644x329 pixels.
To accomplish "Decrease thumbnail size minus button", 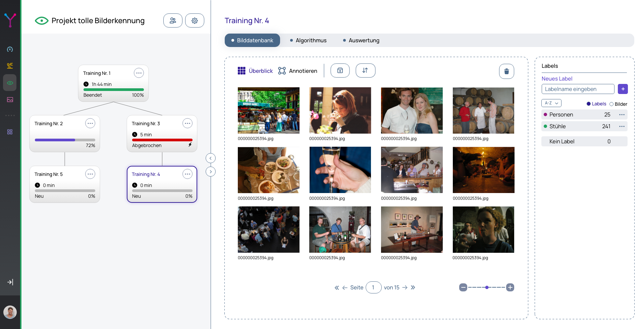I will click(x=463, y=287).
